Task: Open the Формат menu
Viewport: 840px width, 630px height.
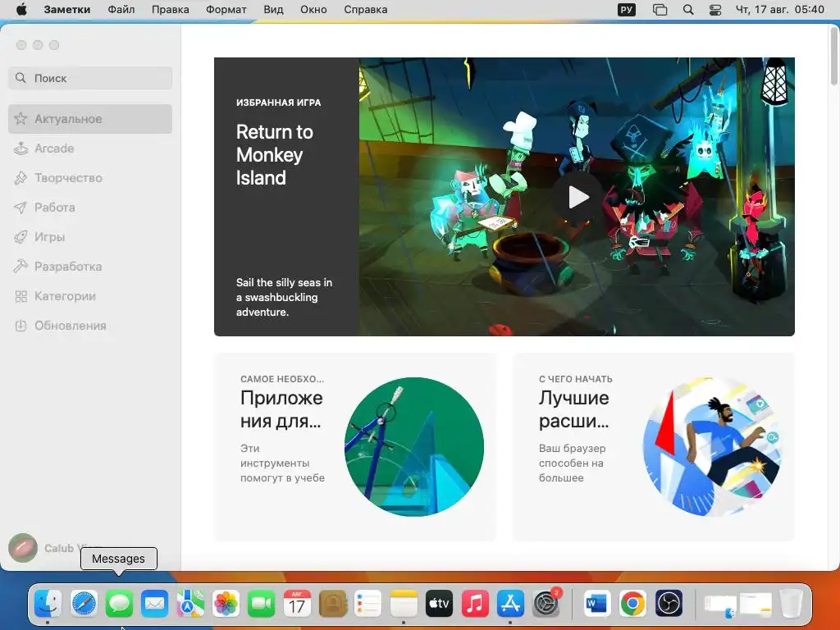Action: 226,10
